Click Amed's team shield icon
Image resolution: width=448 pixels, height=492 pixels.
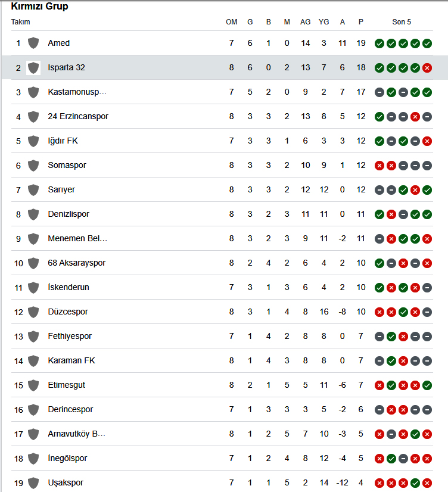[x=33, y=43]
